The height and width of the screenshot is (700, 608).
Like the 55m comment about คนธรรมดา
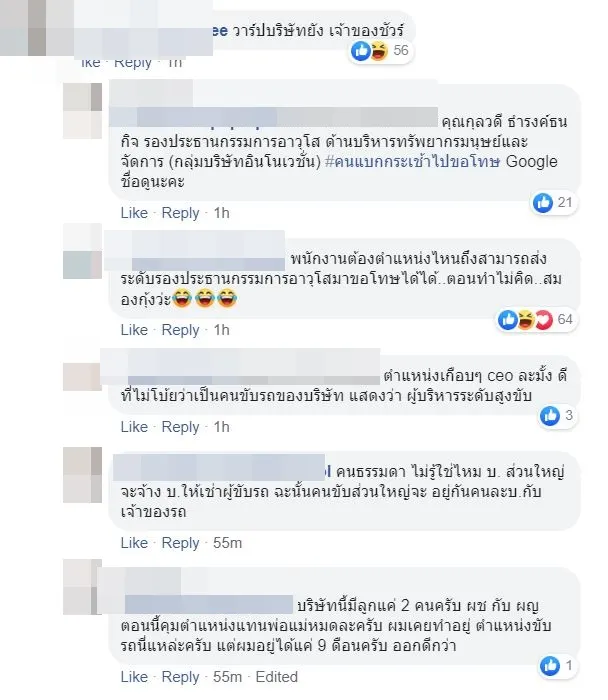pyautogui.click(x=134, y=543)
